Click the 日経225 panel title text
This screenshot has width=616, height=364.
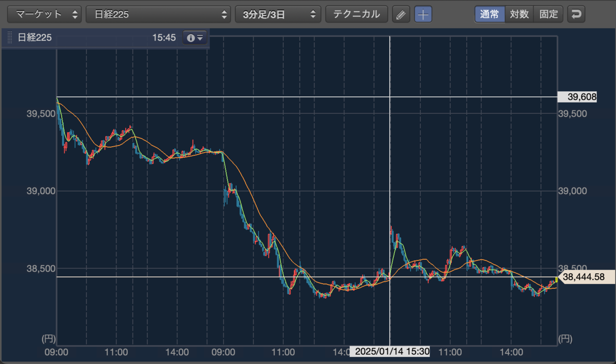(34, 38)
